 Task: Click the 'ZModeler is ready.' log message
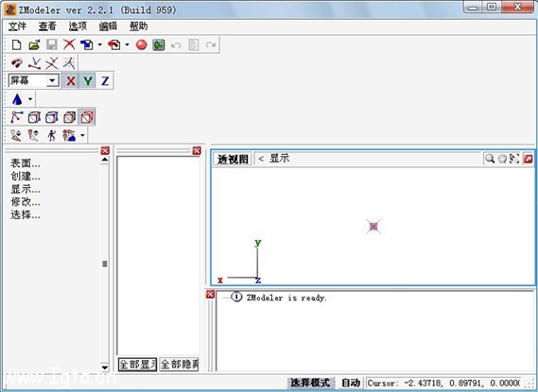[x=286, y=298]
